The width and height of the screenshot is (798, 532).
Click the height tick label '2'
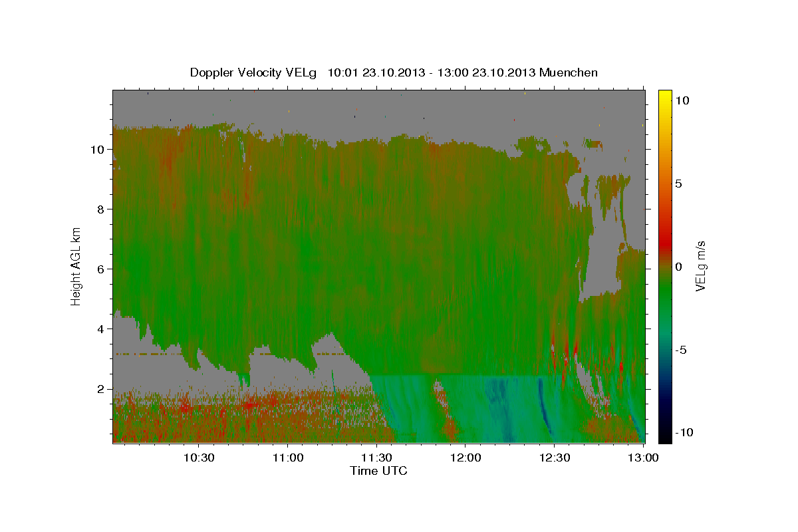click(x=100, y=389)
